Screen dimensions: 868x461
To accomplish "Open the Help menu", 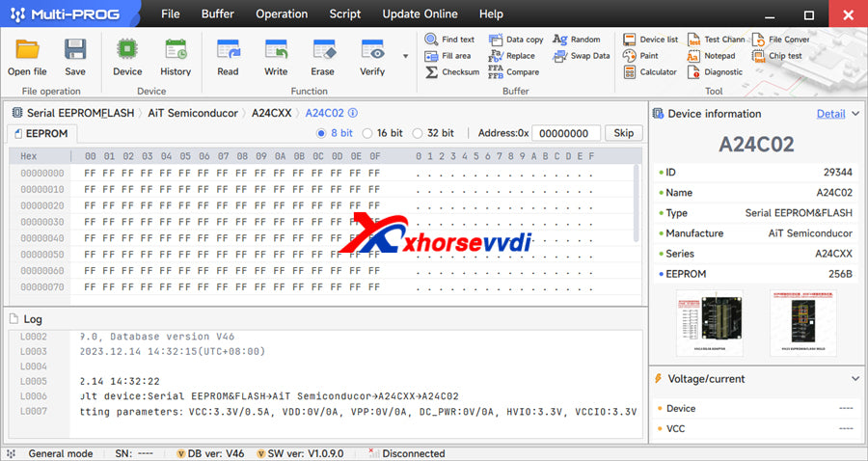I will point(491,14).
